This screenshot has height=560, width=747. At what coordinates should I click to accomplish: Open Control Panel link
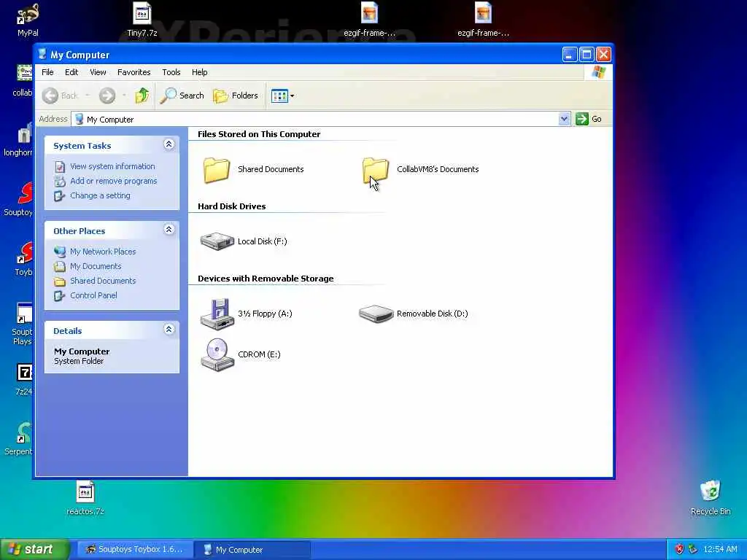click(93, 296)
